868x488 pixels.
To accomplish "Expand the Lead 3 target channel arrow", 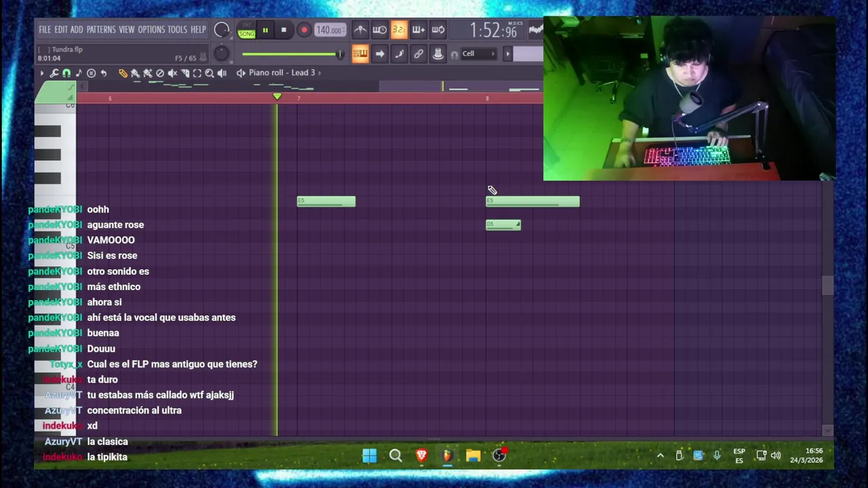I will (x=320, y=73).
